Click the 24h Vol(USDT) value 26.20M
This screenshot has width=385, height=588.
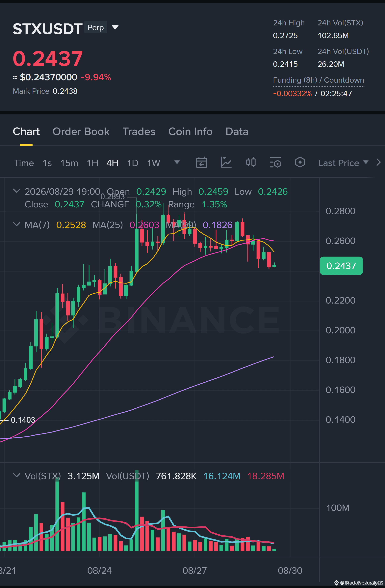point(331,64)
